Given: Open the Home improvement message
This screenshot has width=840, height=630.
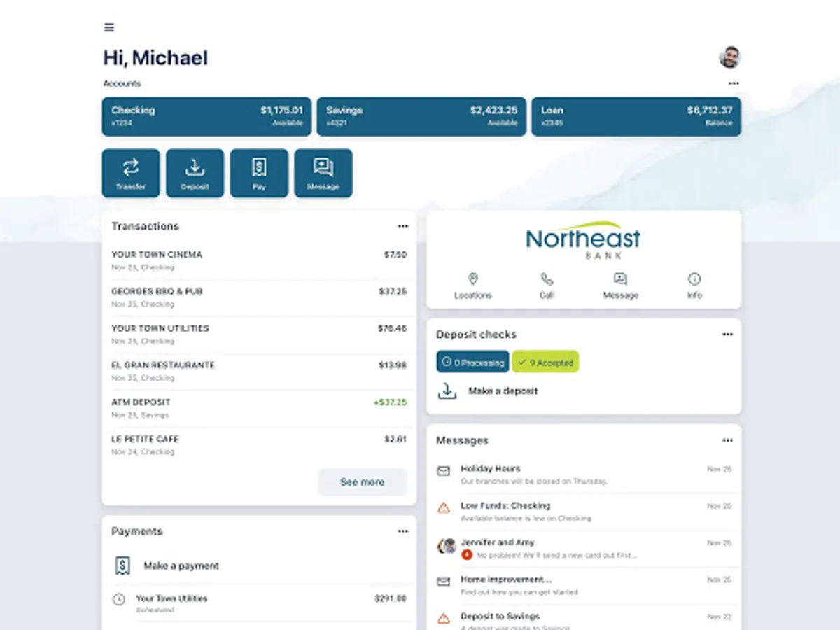Looking at the screenshot, I should coord(584,585).
